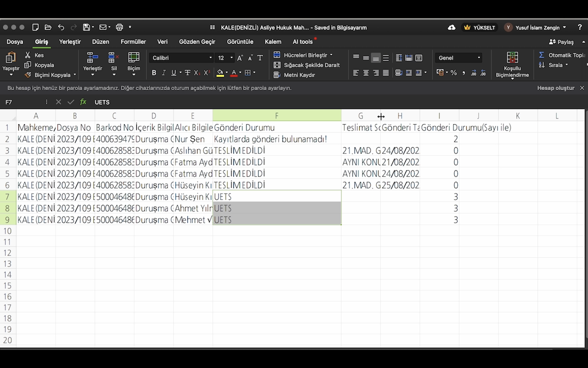Click the Hesap oluştur link

(x=556, y=88)
